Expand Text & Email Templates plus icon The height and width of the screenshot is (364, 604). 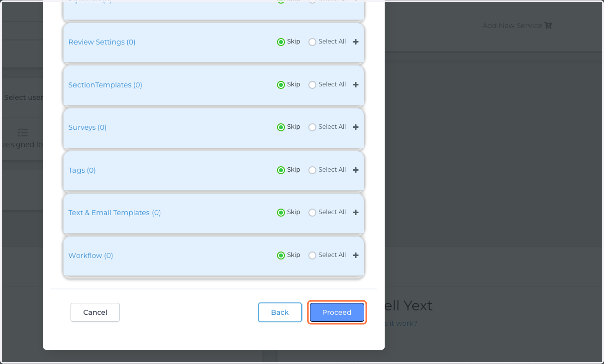pyautogui.click(x=356, y=213)
